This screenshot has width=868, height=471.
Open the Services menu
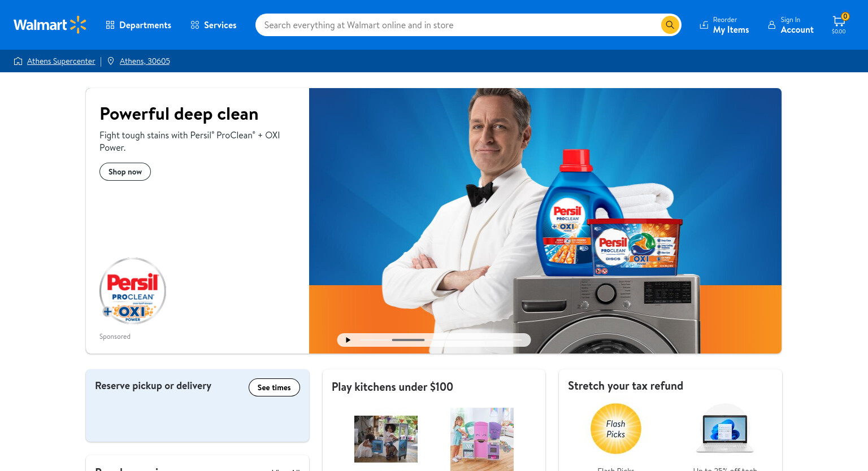pyautogui.click(x=214, y=25)
